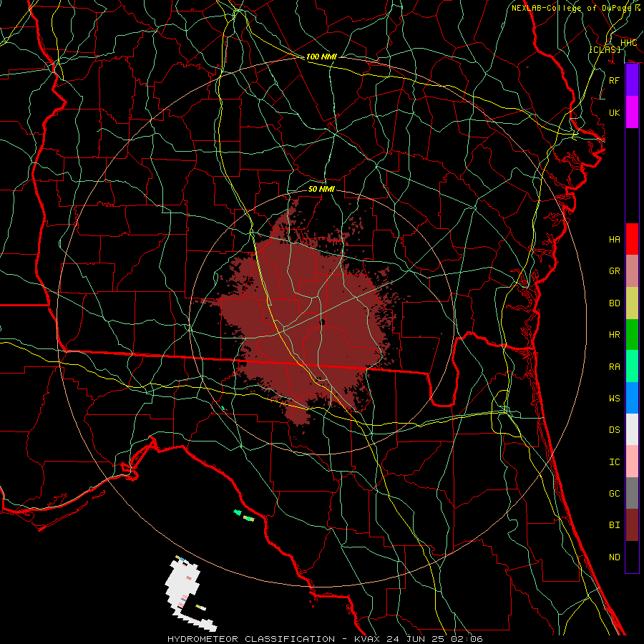Click the 'RA' legend label

pos(614,367)
